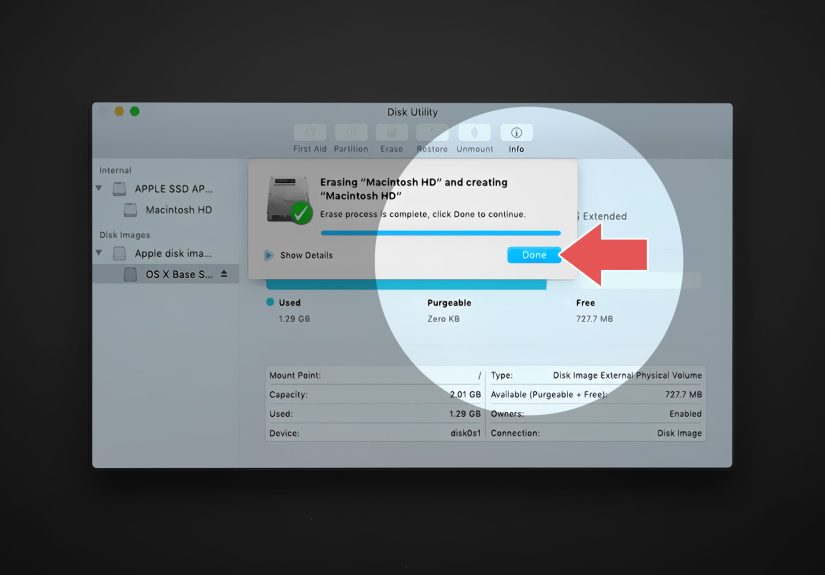Image resolution: width=825 pixels, height=575 pixels.
Task: Click the hard drive checkmark icon in dialog
Action: click(289, 200)
